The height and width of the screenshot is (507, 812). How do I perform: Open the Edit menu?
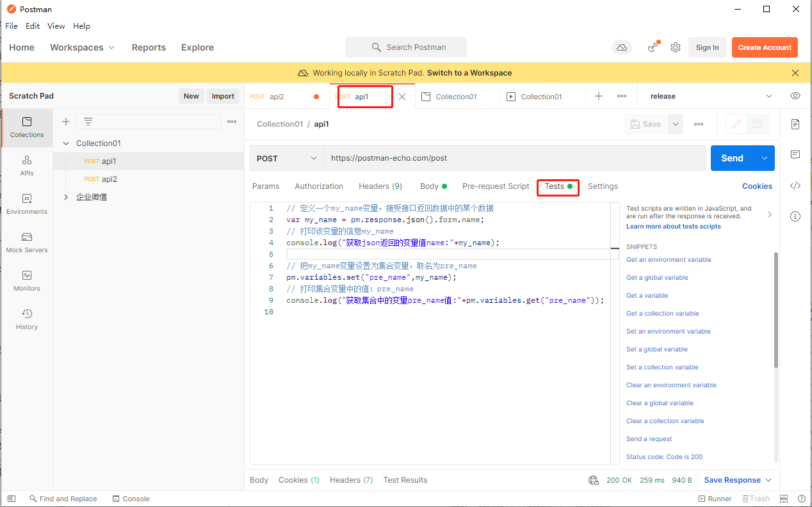(x=33, y=26)
